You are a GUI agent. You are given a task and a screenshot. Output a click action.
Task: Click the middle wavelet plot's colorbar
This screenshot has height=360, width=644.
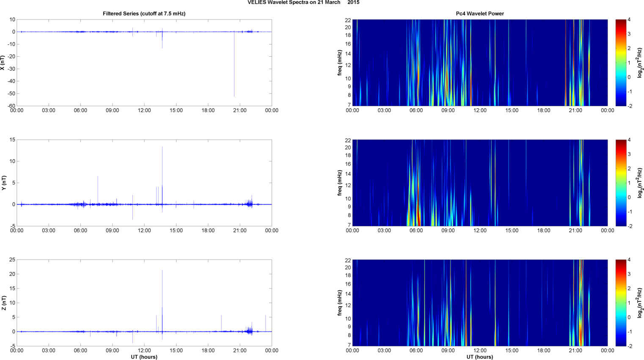click(x=620, y=183)
